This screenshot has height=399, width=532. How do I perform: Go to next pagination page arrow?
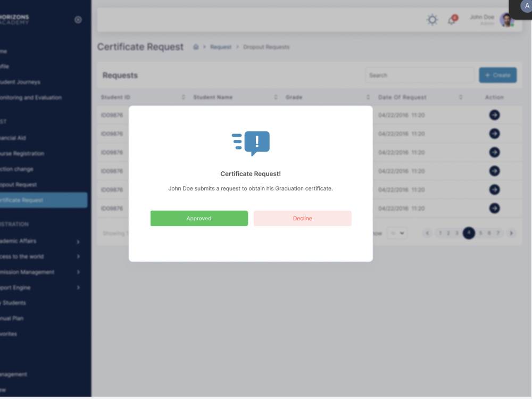tap(511, 233)
